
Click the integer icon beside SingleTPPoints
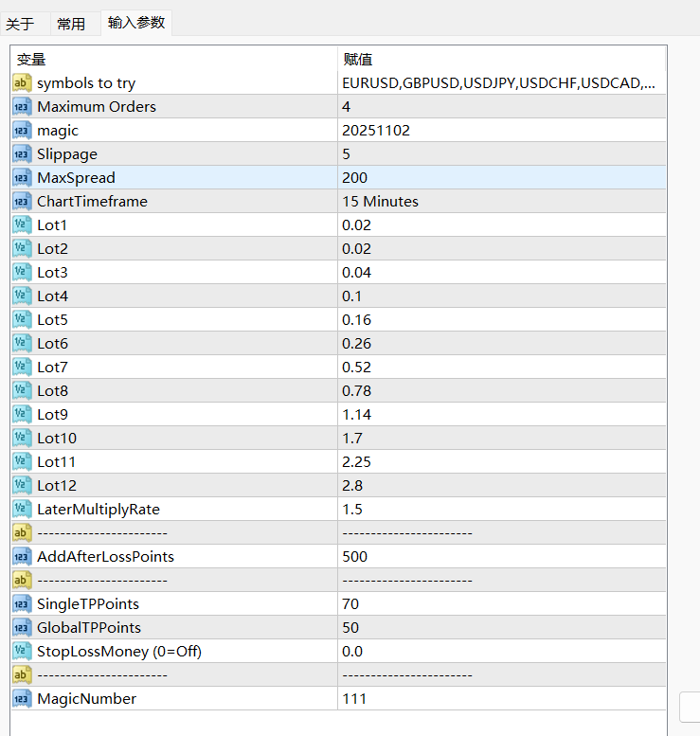point(22,603)
